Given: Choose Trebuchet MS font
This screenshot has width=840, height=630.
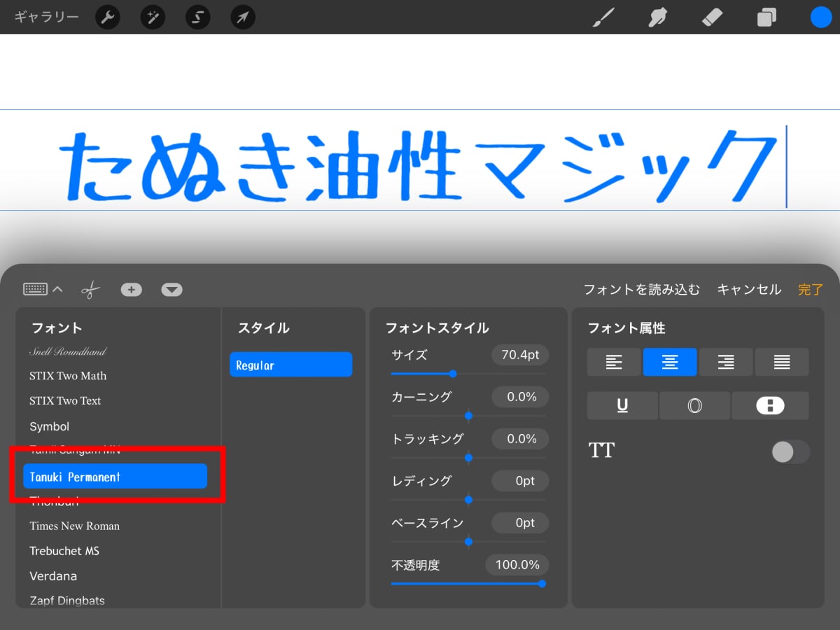Looking at the screenshot, I should 64,551.
